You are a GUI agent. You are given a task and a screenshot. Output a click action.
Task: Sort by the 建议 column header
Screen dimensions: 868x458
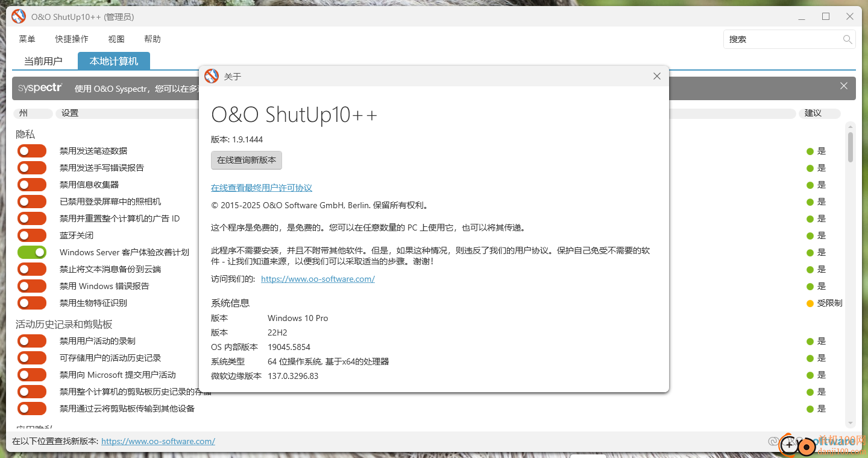819,113
